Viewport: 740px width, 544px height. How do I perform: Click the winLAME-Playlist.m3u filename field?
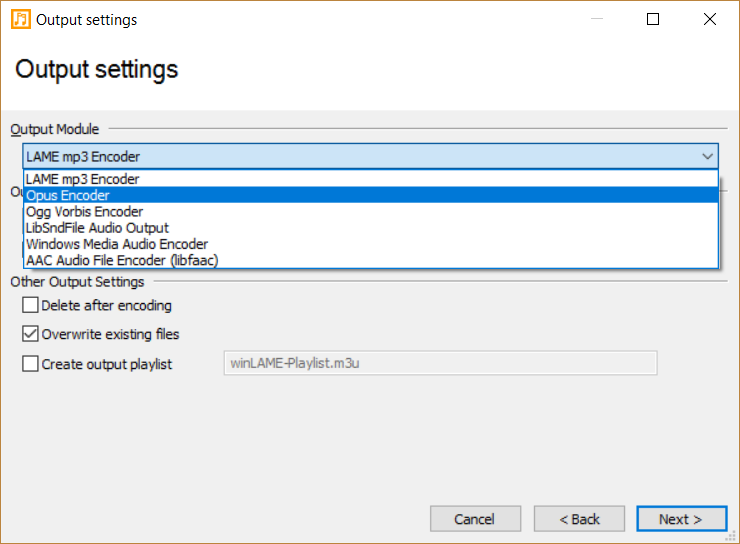pyautogui.click(x=440, y=363)
